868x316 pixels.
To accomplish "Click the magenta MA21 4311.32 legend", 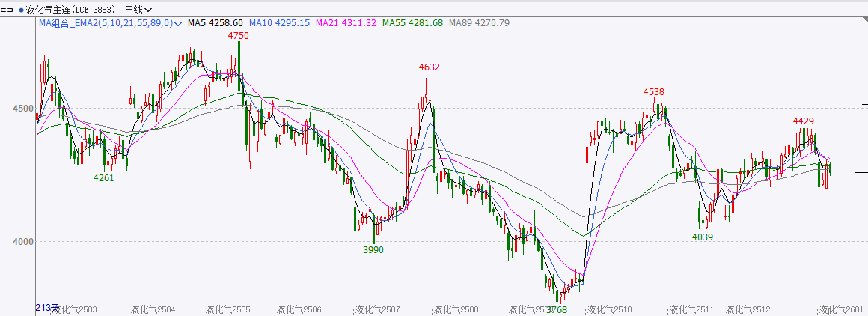I will [x=346, y=23].
